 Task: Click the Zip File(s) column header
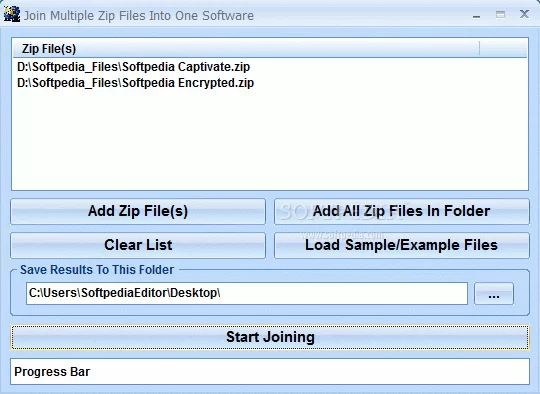click(246, 49)
